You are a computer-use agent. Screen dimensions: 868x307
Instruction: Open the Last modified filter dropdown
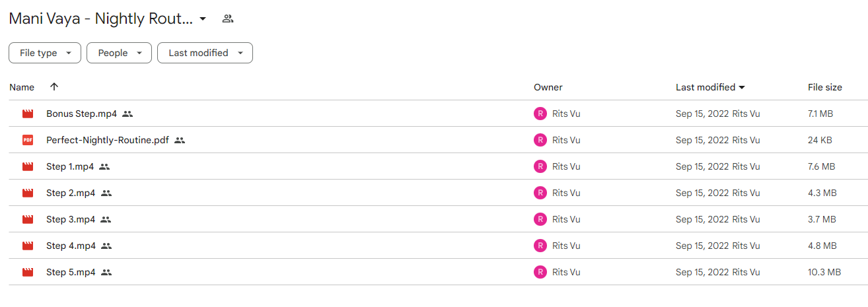pyautogui.click(x=205, y=53)
